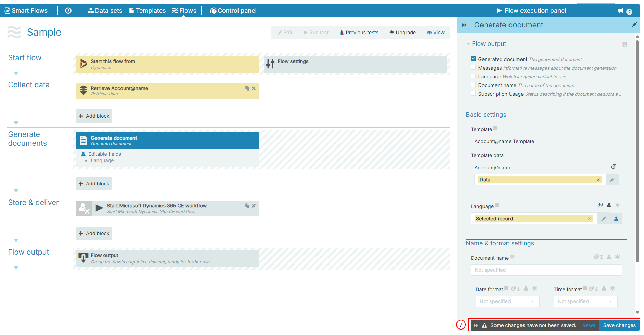This screenshot has height=335, width=644.
Task: Enable the Subscription Usage output checkbox
Action: click(x=473, y=94)
